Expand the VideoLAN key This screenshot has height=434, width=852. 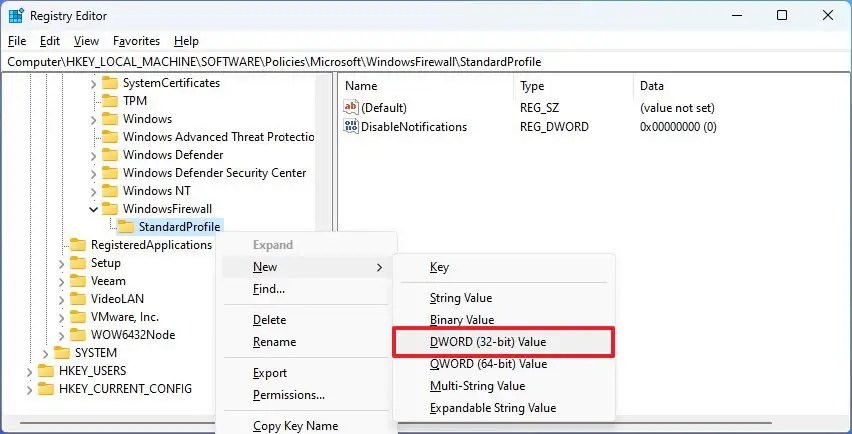[x=61, y=300]
